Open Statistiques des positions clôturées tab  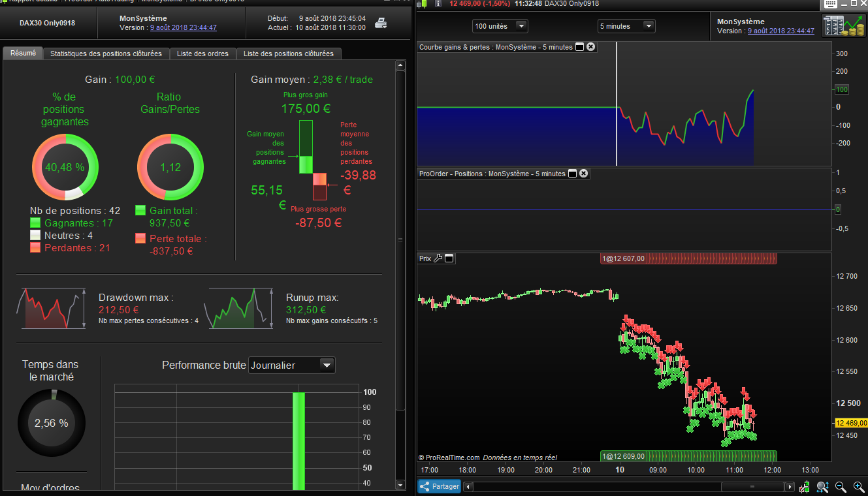click(106, 54)
